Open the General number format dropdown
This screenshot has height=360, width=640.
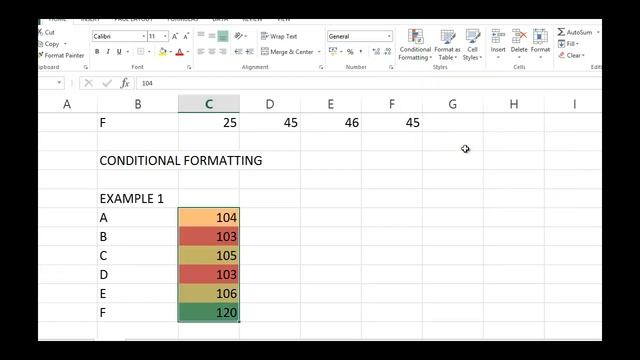tap(389, 36)
